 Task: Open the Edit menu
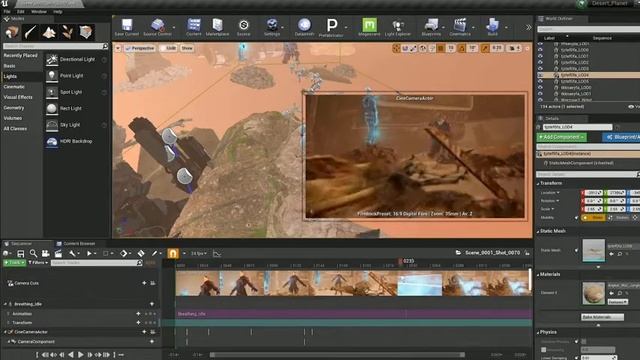(x=20, y=11)
